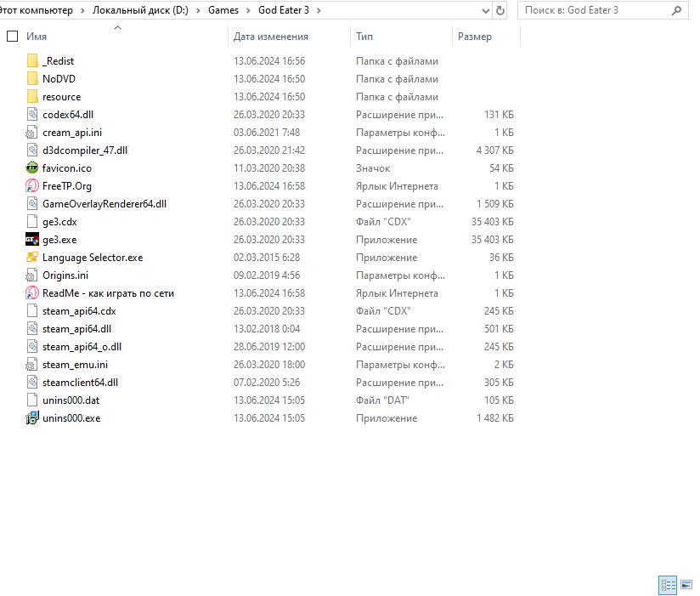The width and height of the screenshot is (700, 596).
Task: Select the codex64.dll file name
Action: point(68,115)
